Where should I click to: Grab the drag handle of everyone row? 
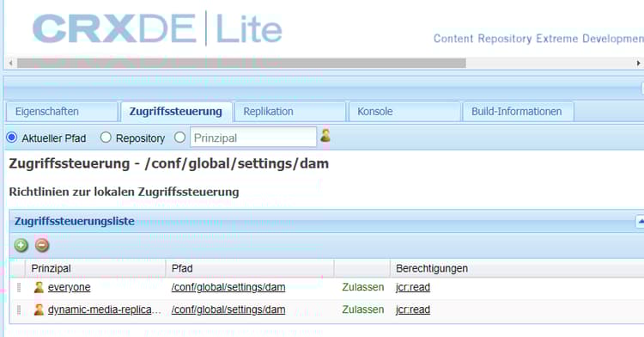click(x=19, y=287)
